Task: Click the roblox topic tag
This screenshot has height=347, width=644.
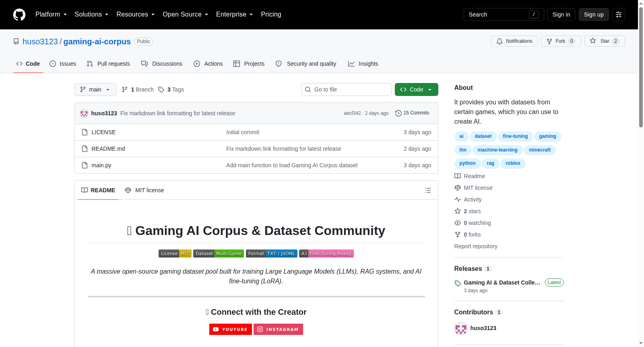Action: [513, 163]
